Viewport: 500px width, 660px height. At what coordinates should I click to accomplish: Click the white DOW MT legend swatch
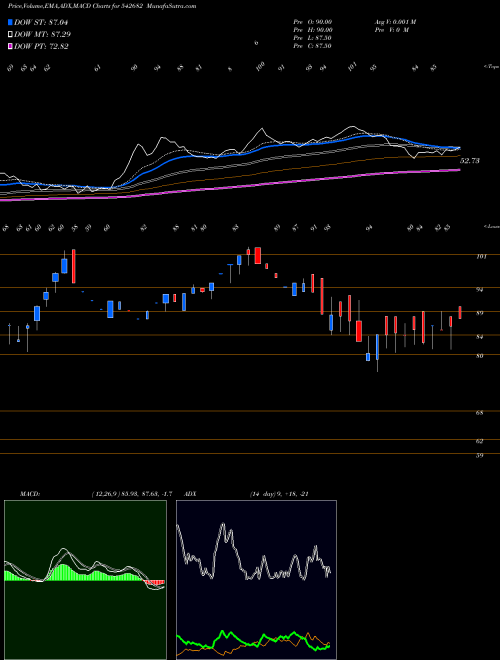pyautogui.click(x=11, y=35)
